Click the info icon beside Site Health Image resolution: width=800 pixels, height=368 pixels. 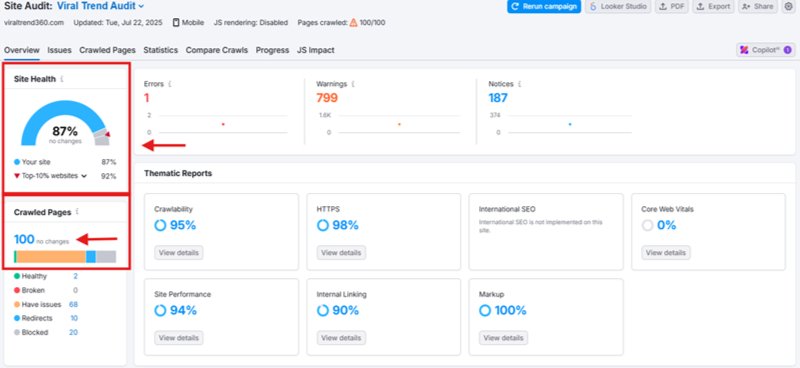(62, 79)
